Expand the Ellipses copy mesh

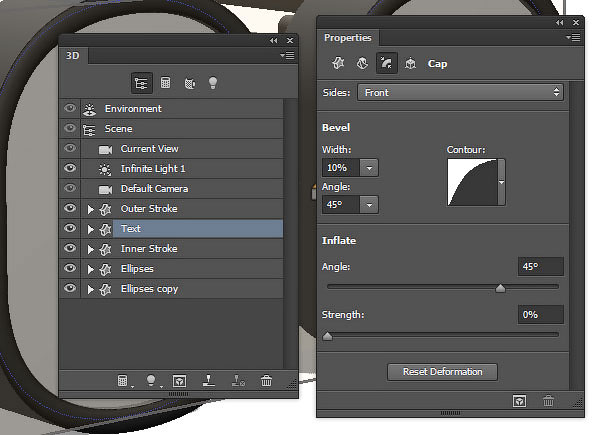(91, 290)
